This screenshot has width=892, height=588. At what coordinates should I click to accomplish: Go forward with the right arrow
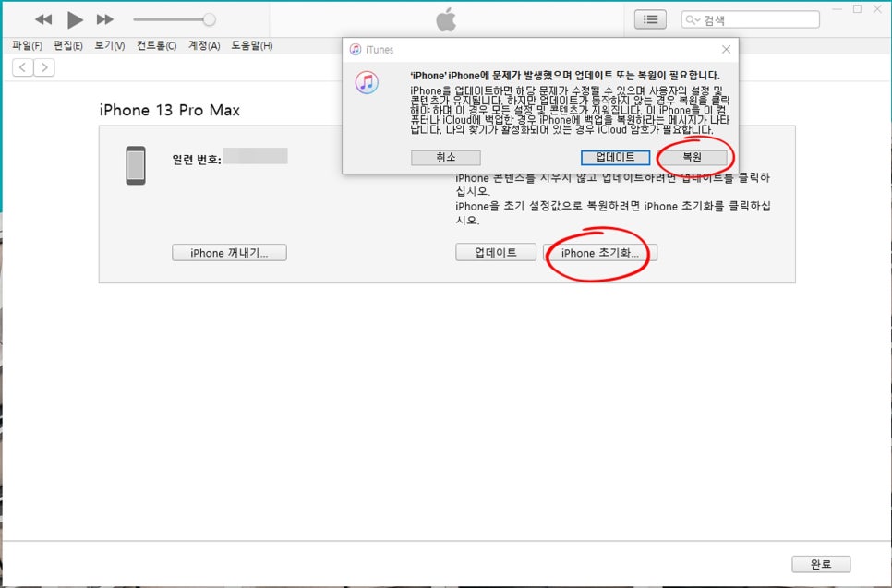pyautogui.click(x=44, y=67)
